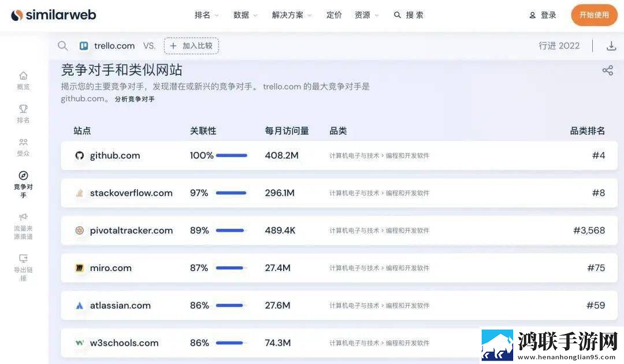Screen dimensions: 624x364
Task: Click the 加入比较 add-to-compare button
Action: [191, 46]
